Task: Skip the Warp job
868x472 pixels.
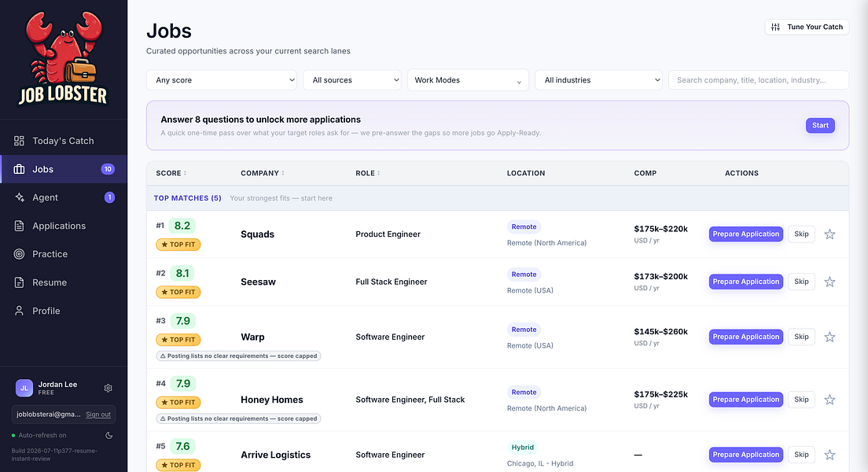Action: coord(801,336)
